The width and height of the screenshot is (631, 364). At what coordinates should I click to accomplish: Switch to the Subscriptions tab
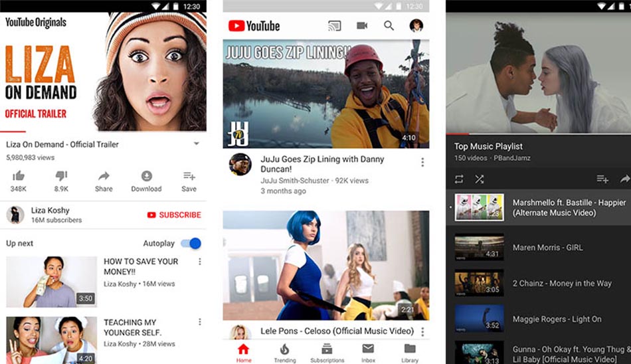pos(327,353)
